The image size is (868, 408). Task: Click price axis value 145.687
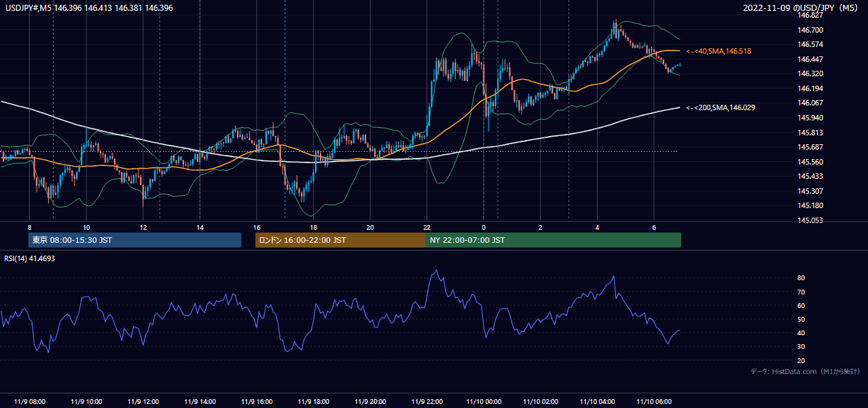[x=811, y=147]
